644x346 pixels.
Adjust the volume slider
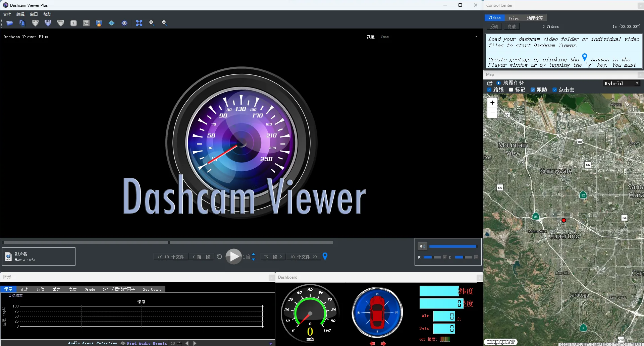point(453,246)
